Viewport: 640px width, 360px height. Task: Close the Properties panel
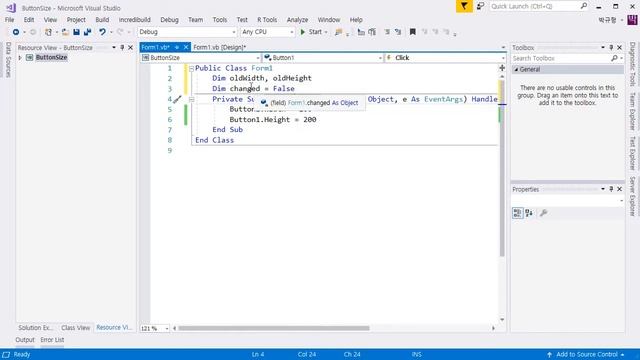620,189
